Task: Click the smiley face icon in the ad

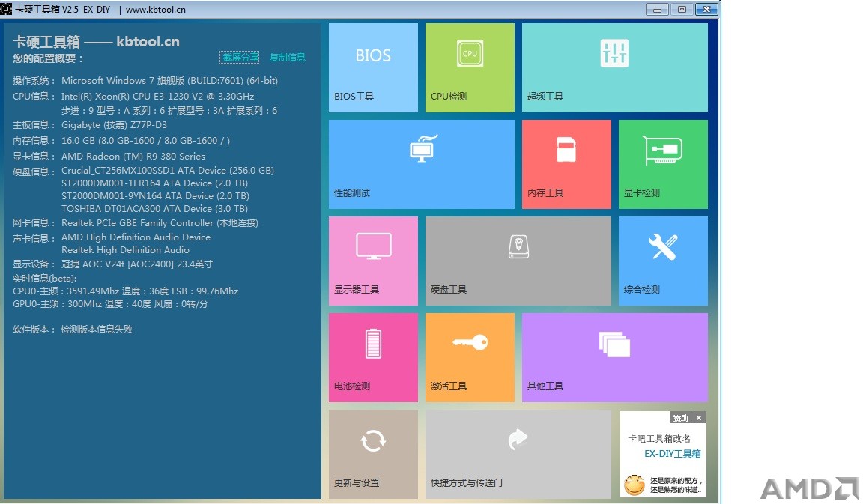Action: (634, 485)
